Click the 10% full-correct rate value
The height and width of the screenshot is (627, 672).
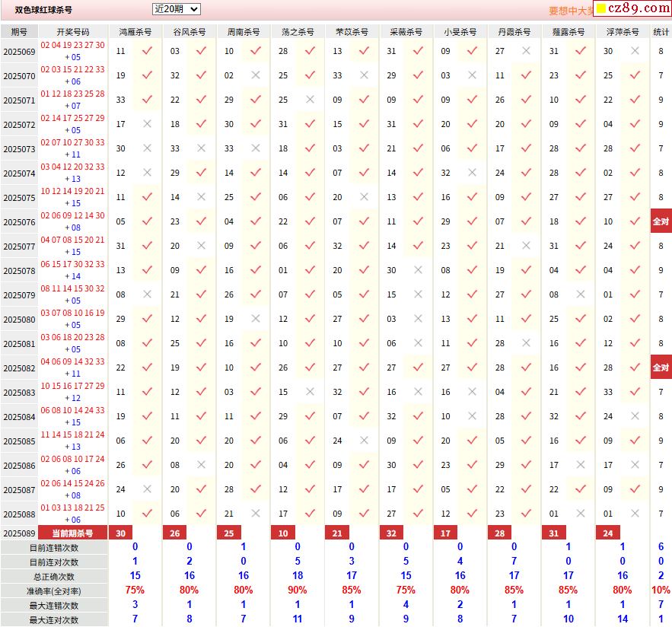point(661,590)
